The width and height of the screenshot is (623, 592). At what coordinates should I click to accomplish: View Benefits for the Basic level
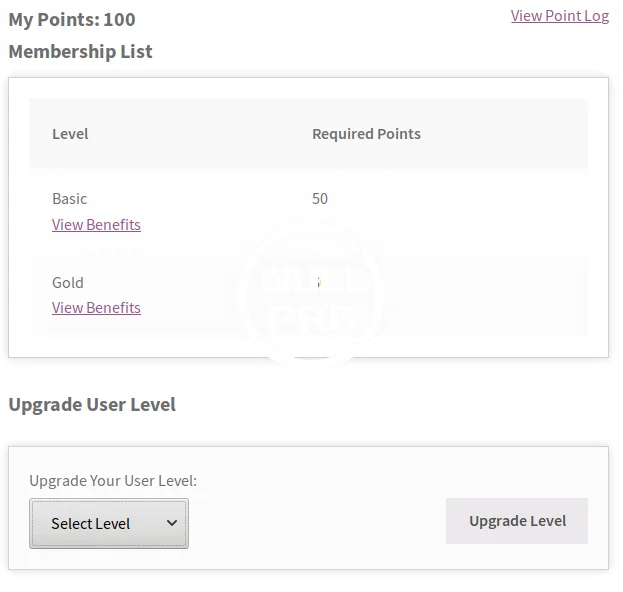(96, 224)
